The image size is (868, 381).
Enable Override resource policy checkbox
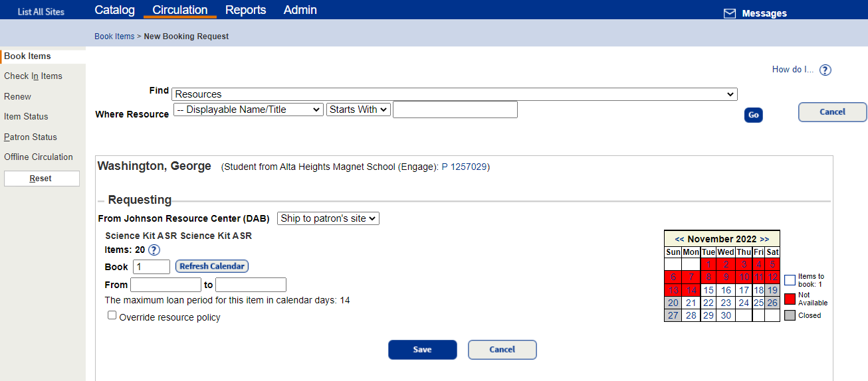point(112,316)
